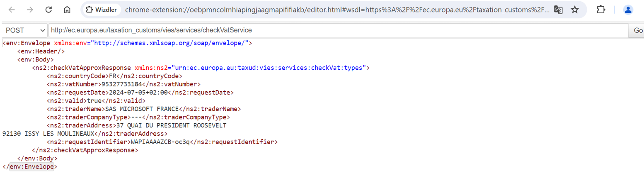This screenshot has width=644, height=176.
Task: Reload the current page
Action: tap(48, 10)
